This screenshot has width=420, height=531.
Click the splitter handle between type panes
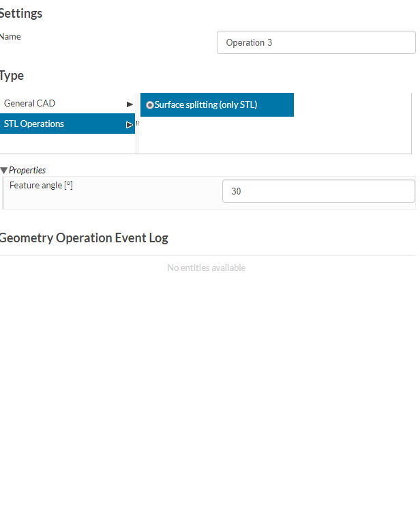pyautogui.click(x=137, y=124)
